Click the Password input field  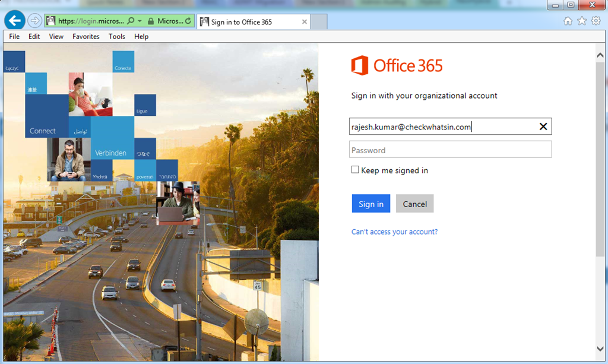pyautogui.click(x=450, y=150)
